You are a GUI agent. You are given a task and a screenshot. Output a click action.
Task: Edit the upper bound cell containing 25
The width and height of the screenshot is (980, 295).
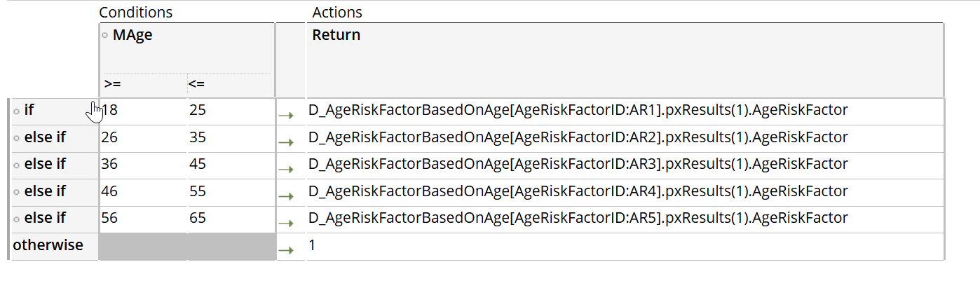tap(198, 110)
